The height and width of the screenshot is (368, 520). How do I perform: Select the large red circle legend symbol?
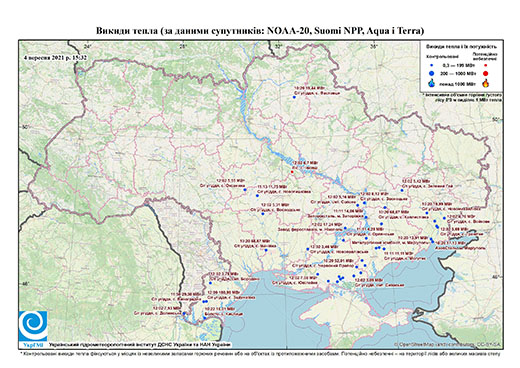click(x=485, y=73)
